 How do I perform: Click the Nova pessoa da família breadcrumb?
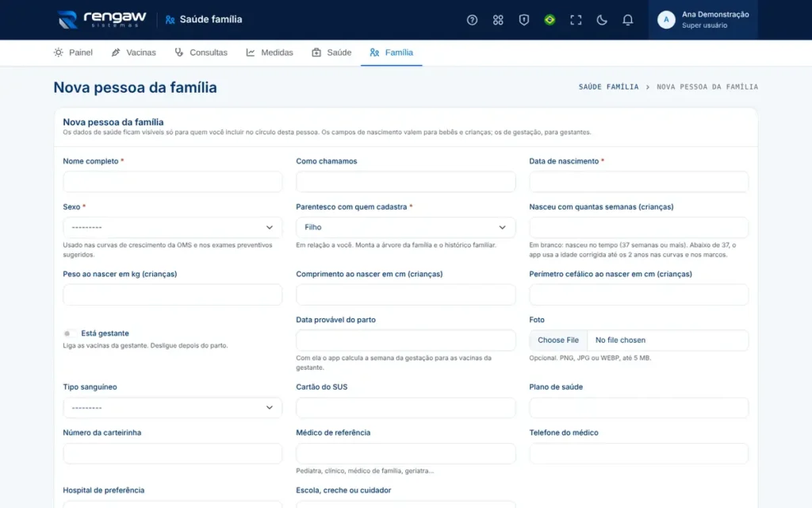[x=707, y=87]
